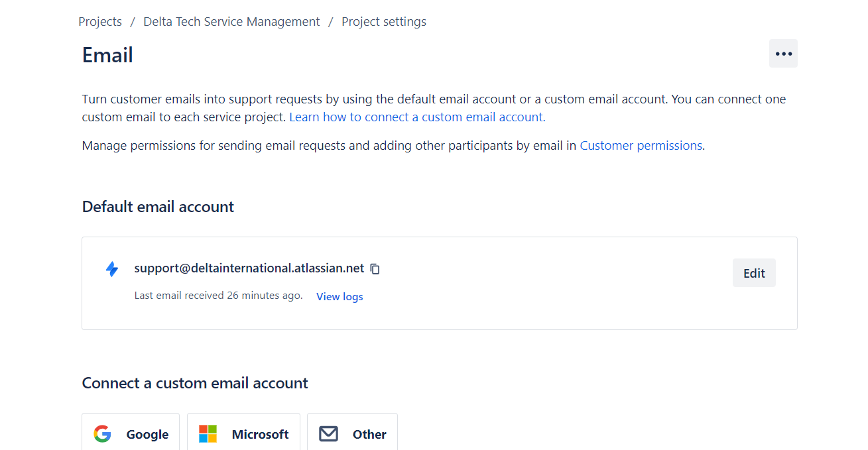868x450 pixels.
Task: Open custom email provider choices via Other
Action: [352, 433]
